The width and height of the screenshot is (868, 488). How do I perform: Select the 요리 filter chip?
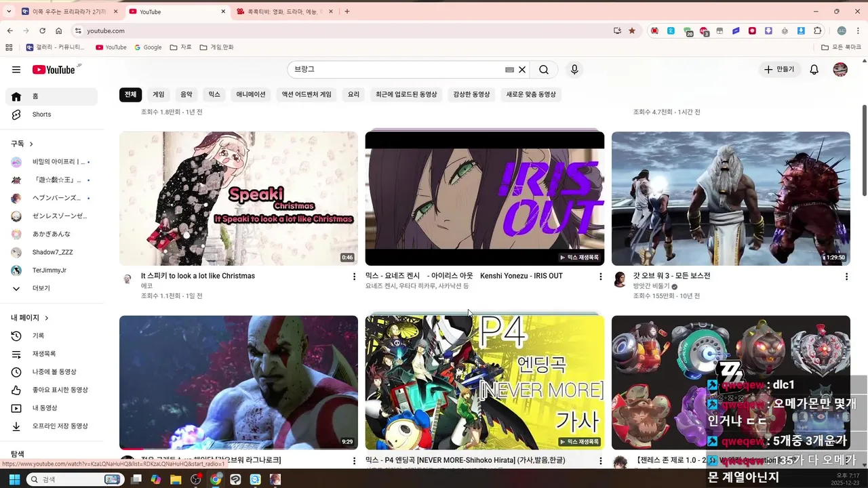353,94
